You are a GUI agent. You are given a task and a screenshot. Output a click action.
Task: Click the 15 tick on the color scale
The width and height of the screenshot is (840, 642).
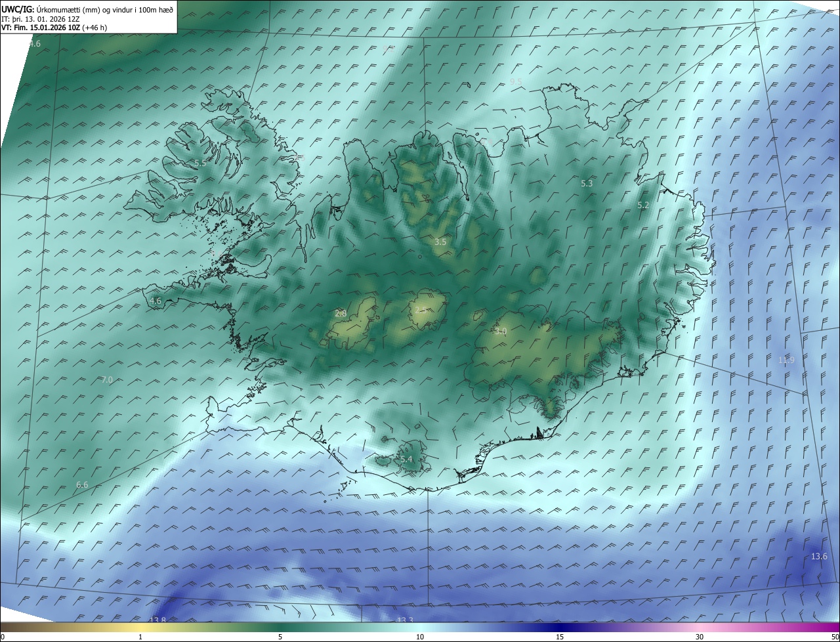[x=560, y=637]
